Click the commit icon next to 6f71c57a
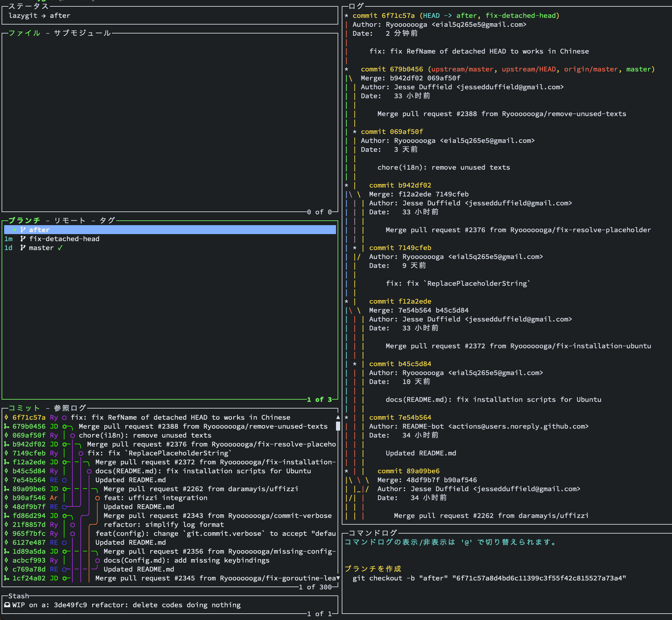Screen dimensions: 672x620 click(x=6, y=417)
